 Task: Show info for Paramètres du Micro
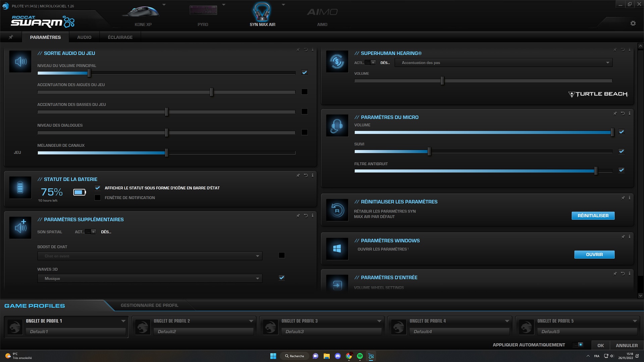(x=630, y=113)
